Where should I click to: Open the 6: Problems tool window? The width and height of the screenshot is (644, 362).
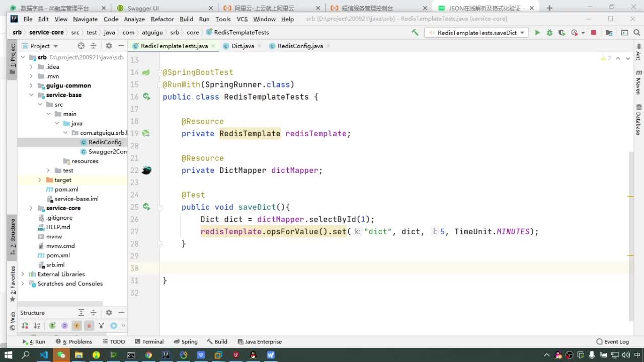pos(73,341)
